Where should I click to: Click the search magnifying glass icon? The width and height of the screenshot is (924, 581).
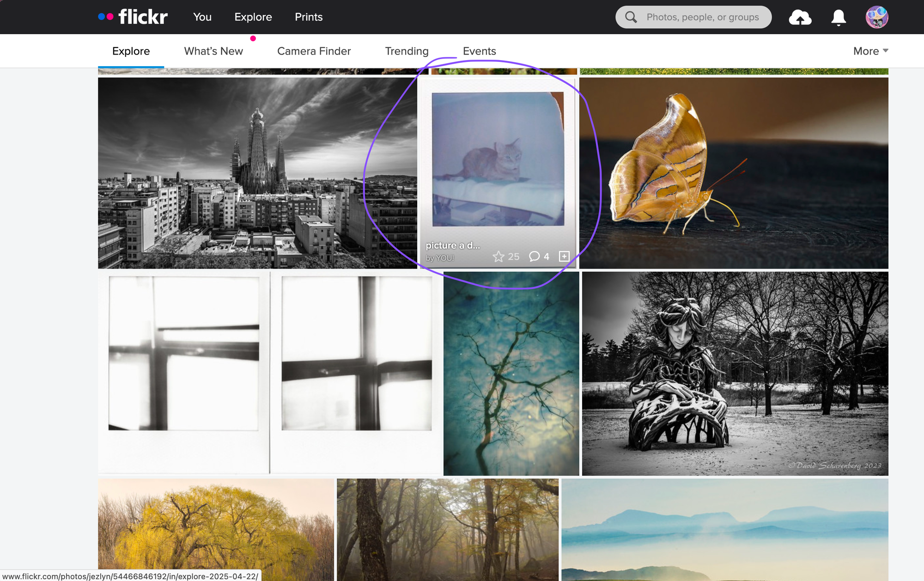tap(630, 17)
